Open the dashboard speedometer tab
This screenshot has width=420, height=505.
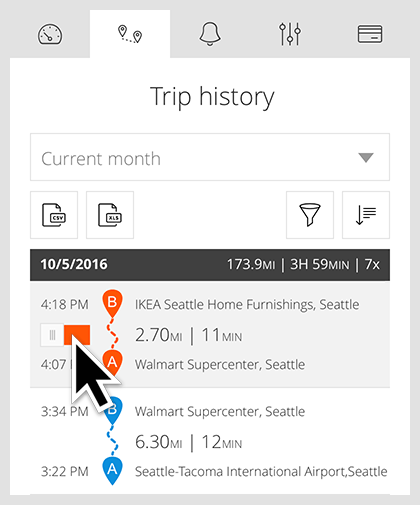pos(50,34)
